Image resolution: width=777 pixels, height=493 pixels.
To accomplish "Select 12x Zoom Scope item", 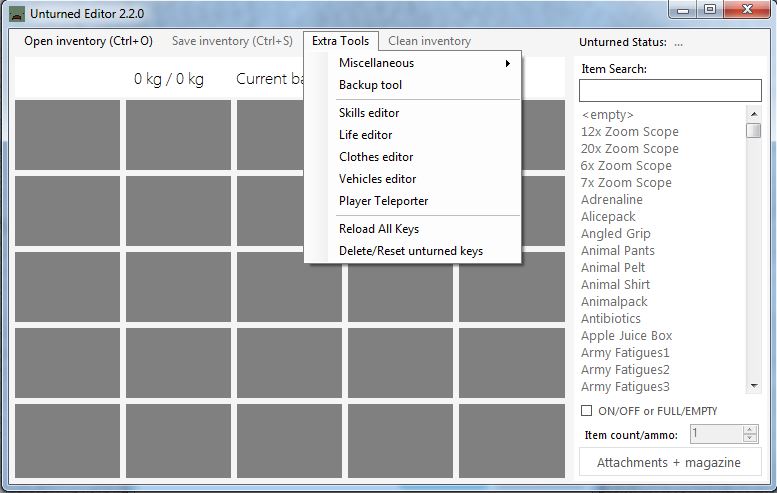I will pos(630,132).
